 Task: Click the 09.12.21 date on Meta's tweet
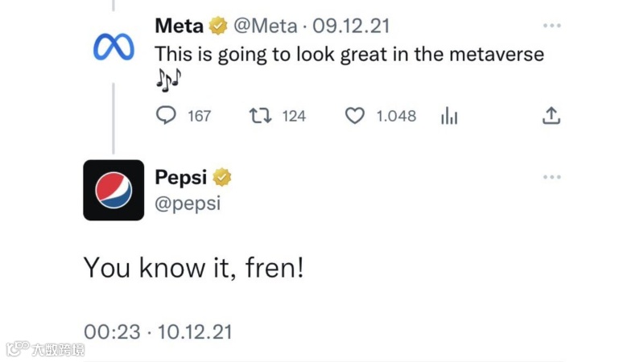[350, 27]
